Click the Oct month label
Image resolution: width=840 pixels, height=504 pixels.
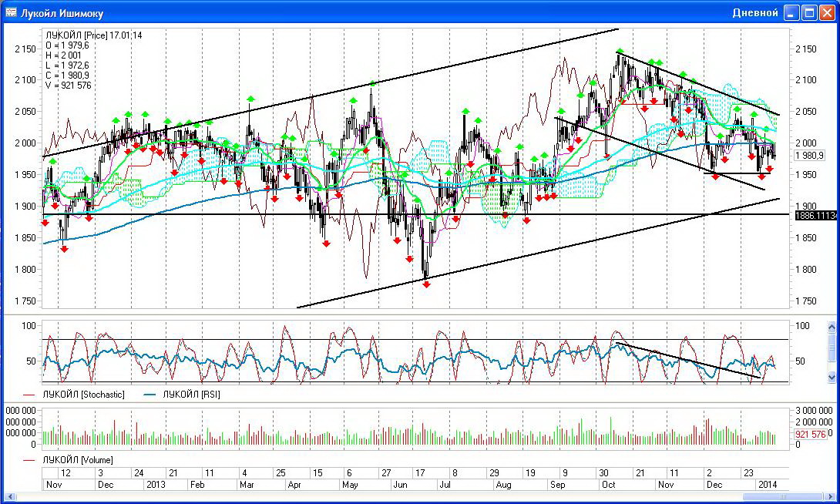[x=608, y=485]
